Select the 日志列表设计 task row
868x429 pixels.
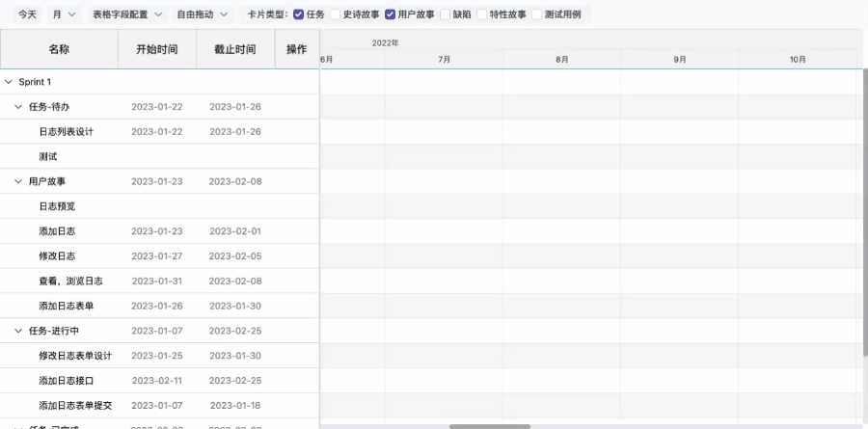(66, 131)
